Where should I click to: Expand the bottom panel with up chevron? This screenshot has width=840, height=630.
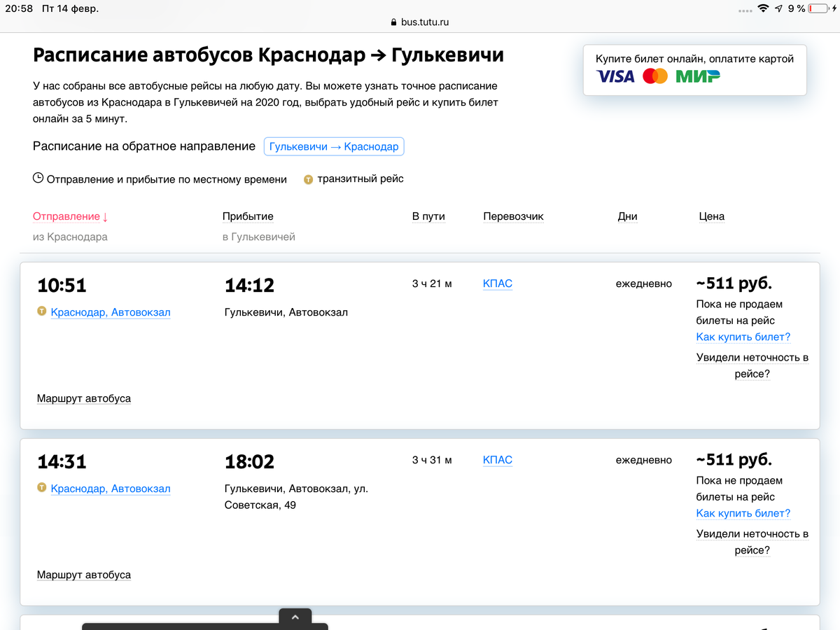pyautogui.click(x=295, y=617)
